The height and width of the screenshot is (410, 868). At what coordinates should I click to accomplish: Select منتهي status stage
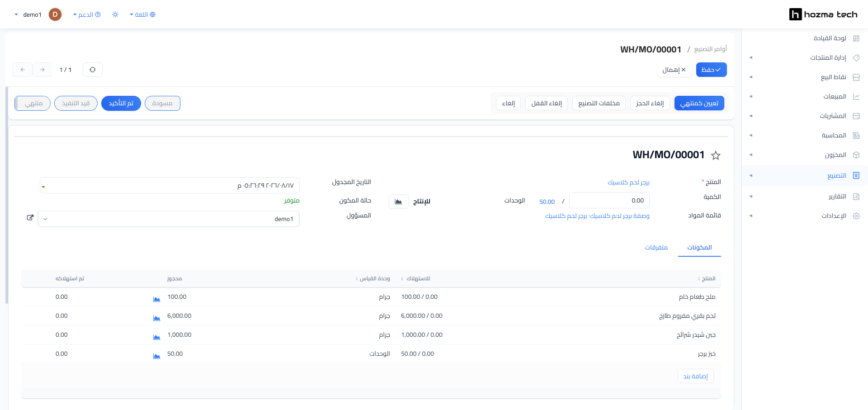click(33, 103)
